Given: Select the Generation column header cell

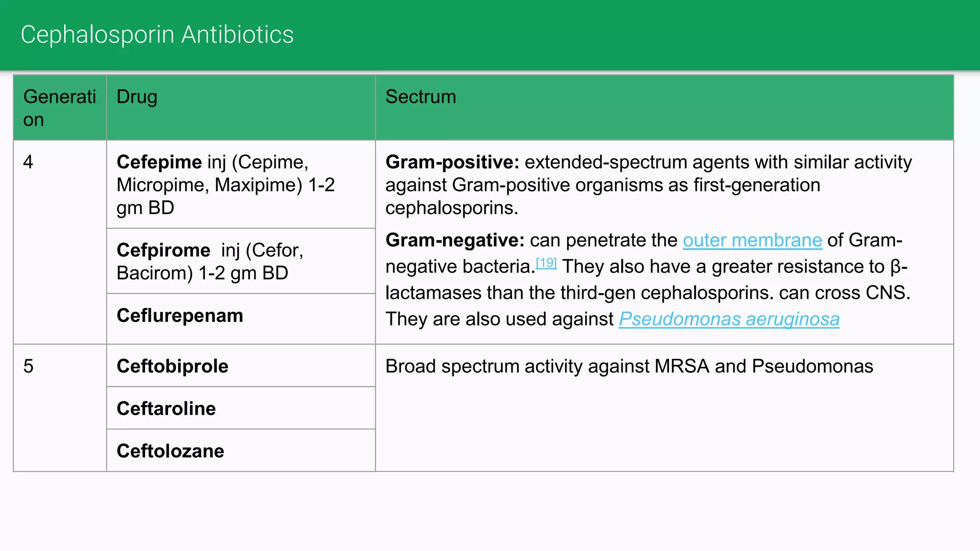Looking at the screenshot, I should tap(60, 108).
